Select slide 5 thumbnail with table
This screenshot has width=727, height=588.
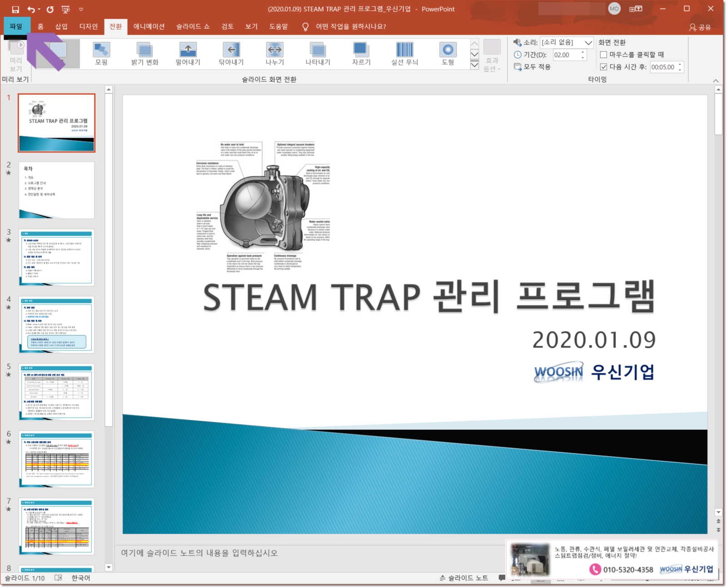[56, 392]
